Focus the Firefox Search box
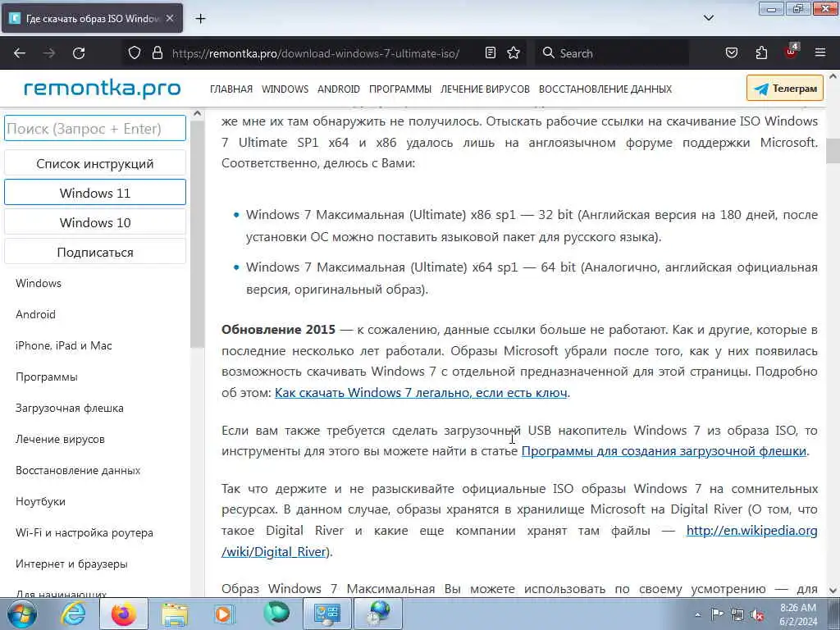This screenshot has height=630, width=840. point(610,53)
